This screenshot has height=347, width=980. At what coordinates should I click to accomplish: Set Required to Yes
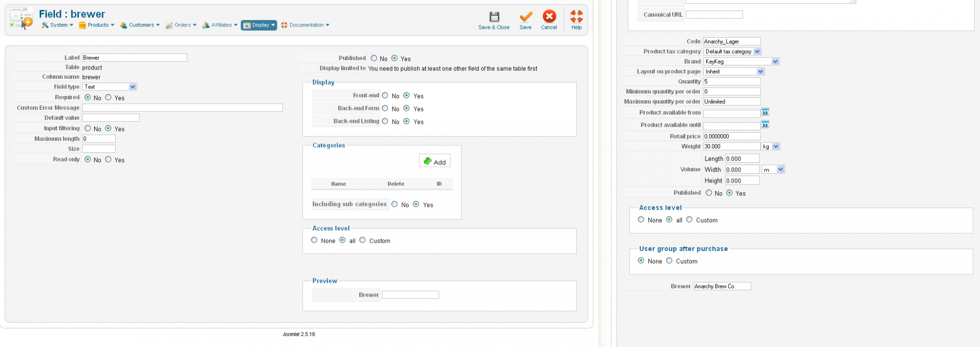click(x=108, y=97)
